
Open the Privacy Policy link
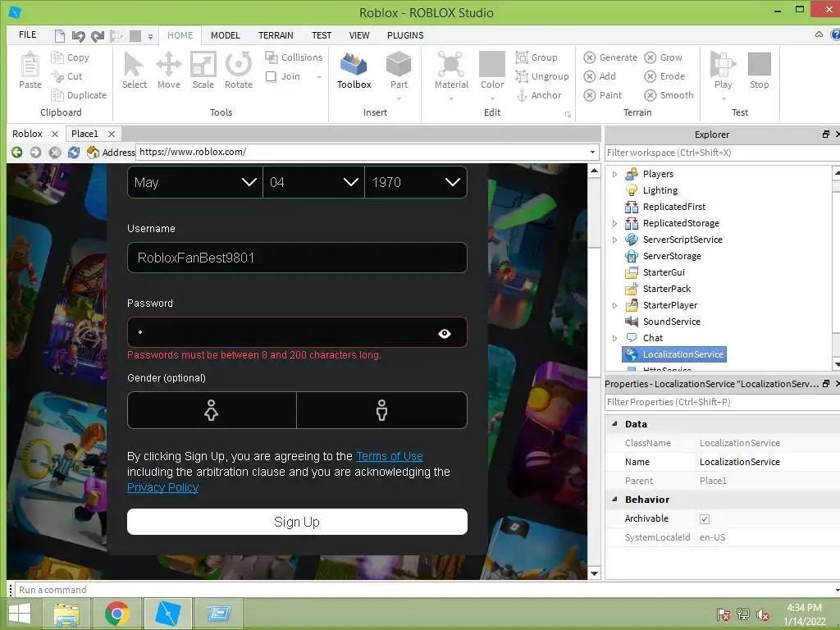163,487
